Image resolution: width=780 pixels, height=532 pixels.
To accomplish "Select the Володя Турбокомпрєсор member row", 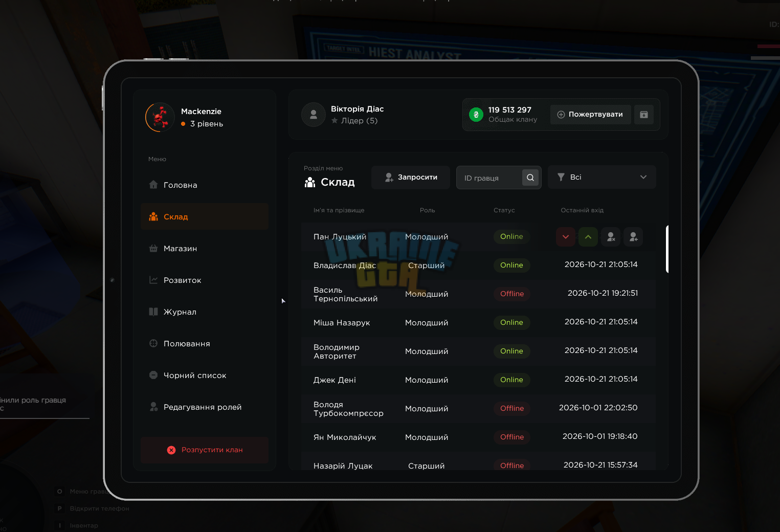I will click(478, 409).
